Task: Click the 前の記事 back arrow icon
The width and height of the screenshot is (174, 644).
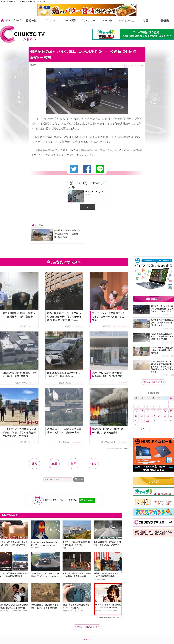Action: coord(33,225)
